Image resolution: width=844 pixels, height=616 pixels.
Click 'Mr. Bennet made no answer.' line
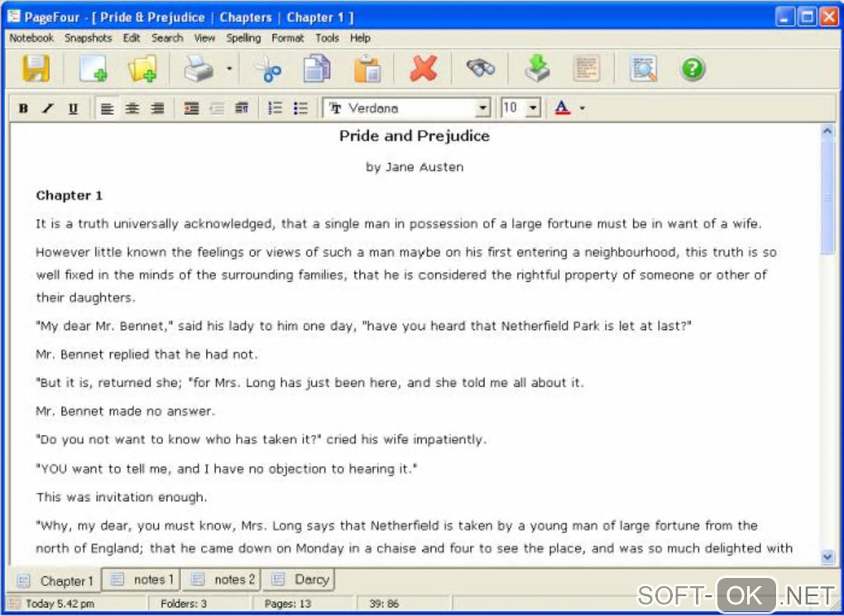click(x=126, y=411)
